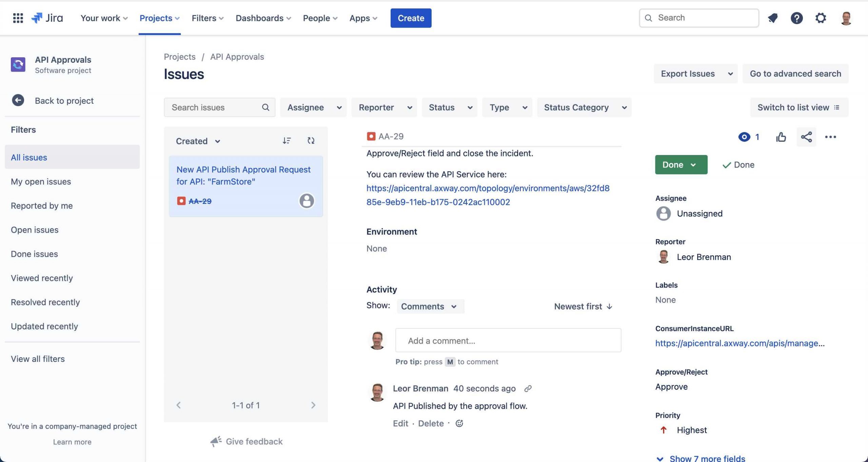Click the unassigned avatar on the AA-29 card
This screenshot has height=462, width=868.
coord(307,201)
